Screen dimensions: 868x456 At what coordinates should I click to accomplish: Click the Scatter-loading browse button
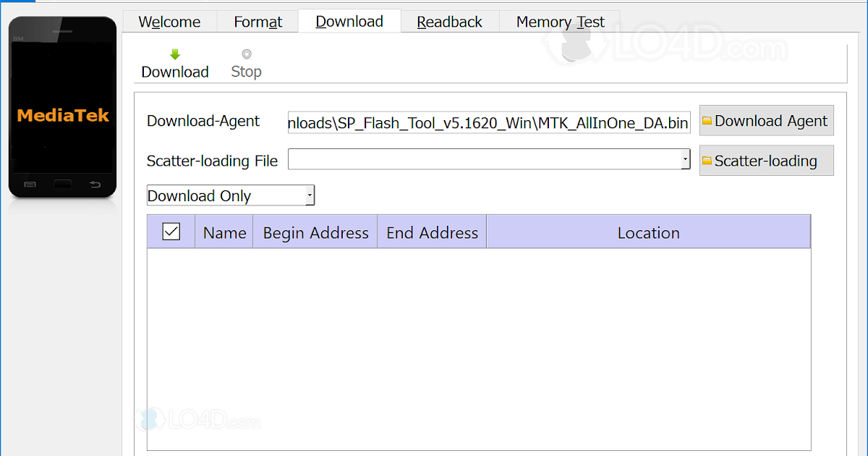[766, 161]
